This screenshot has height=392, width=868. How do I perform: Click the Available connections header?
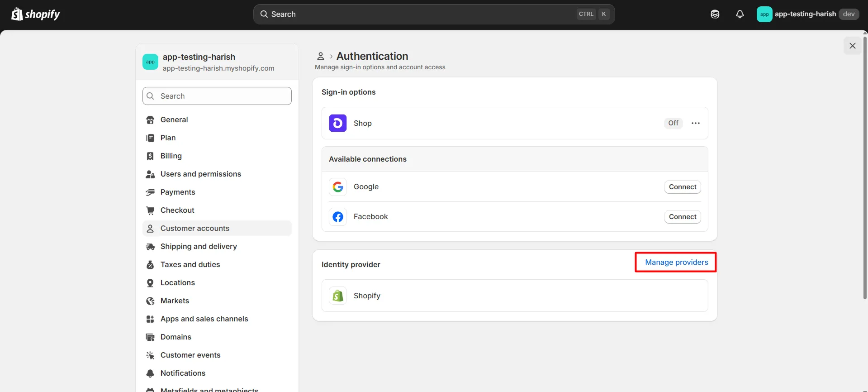[515, 159]
